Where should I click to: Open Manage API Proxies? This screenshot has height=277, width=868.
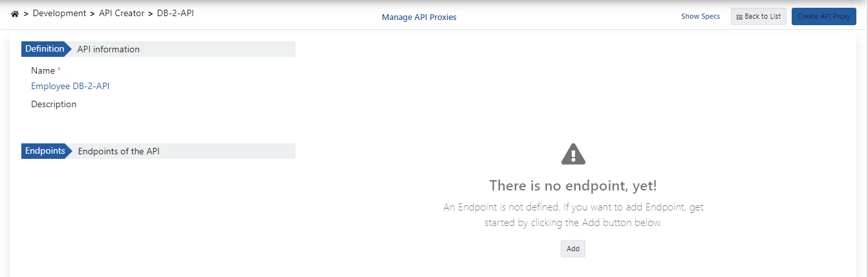click(x=419, y=17)
